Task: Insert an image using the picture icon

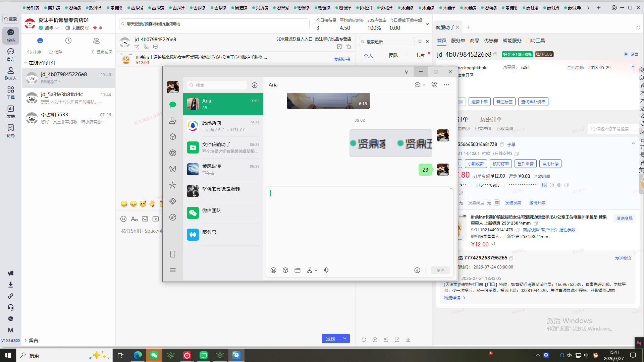Action: click(145, 219)
